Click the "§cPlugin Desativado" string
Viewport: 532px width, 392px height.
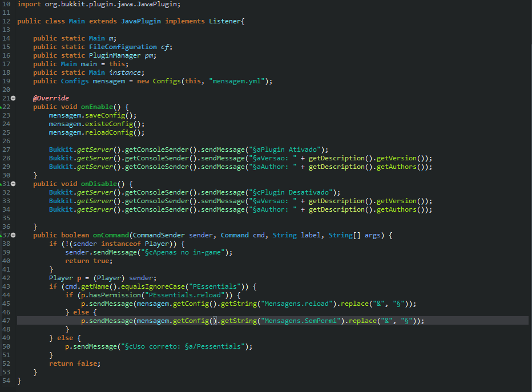[x=292, y=192]
